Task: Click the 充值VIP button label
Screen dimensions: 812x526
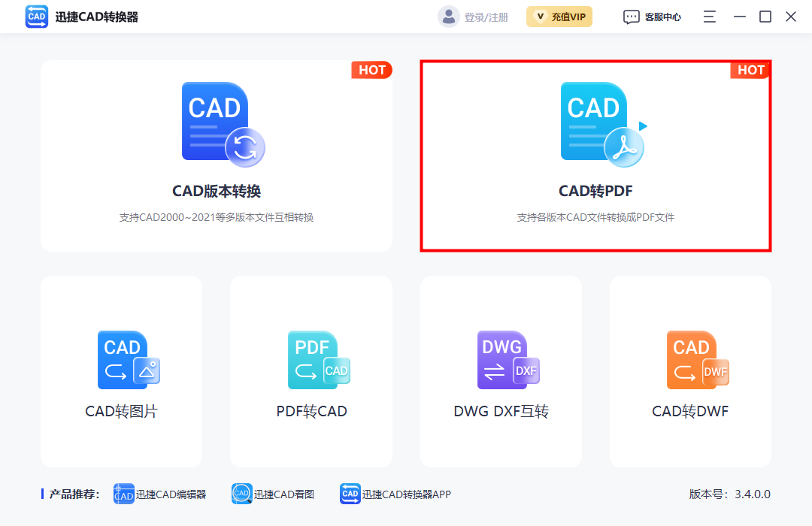Action: pyautogui.click(x=568, y=17)
